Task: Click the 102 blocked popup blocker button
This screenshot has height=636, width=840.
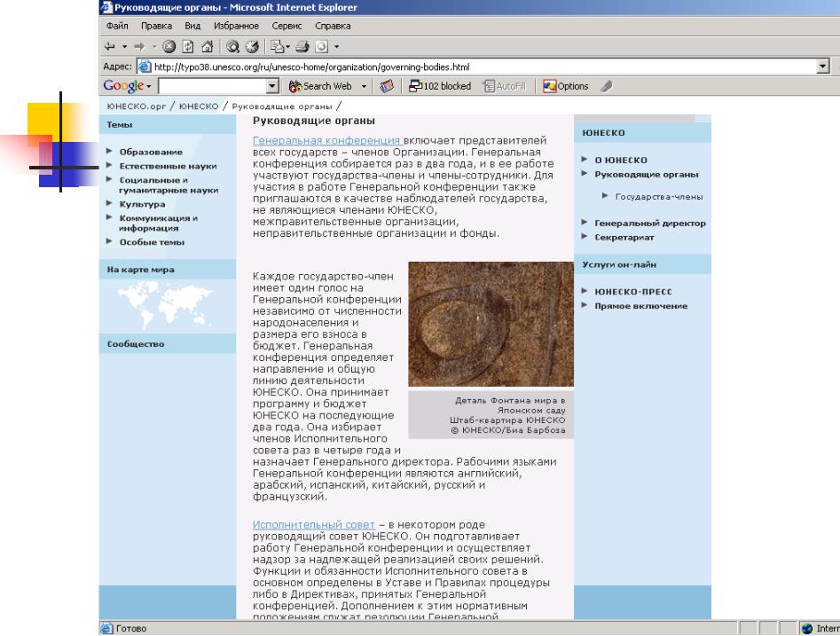Action: [x=440, y=86]
